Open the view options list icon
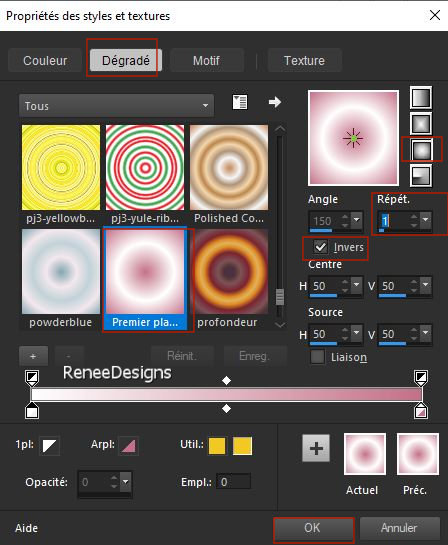Image resolution: width=448 pixels, height=545 pixels. tap(240, 102)
